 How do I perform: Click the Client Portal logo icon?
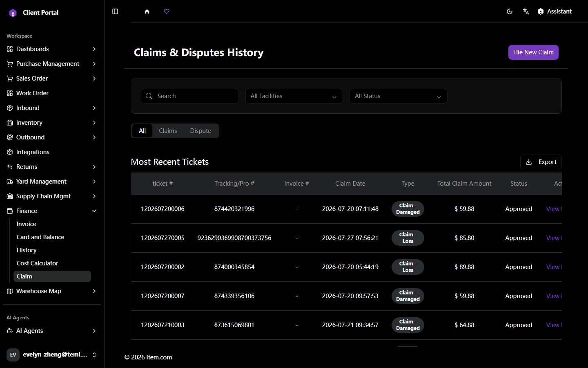point(13,13)
